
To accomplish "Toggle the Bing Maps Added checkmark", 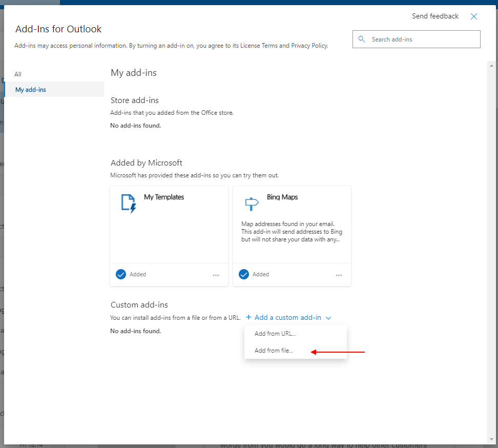I will (243, 274).
